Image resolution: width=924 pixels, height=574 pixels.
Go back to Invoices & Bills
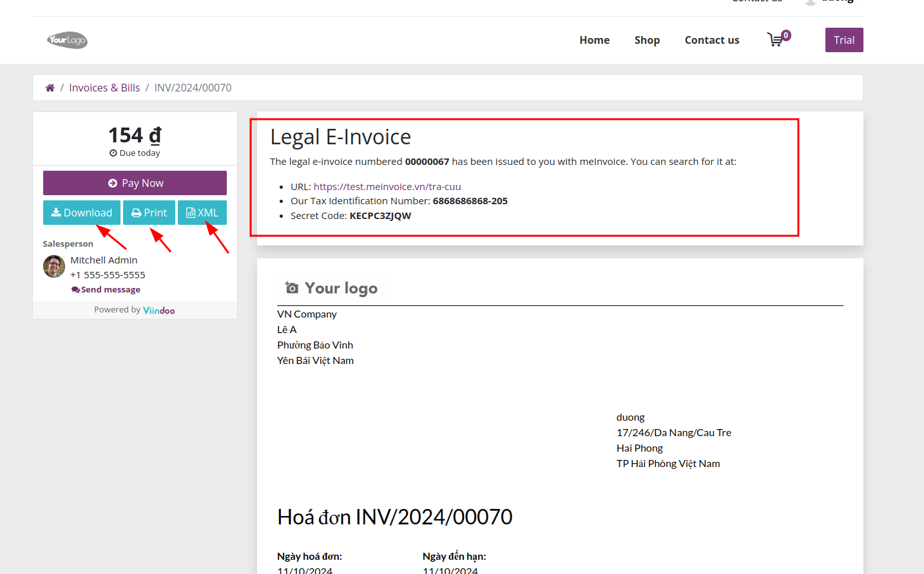pyautogui.click(x=104, y=87)
